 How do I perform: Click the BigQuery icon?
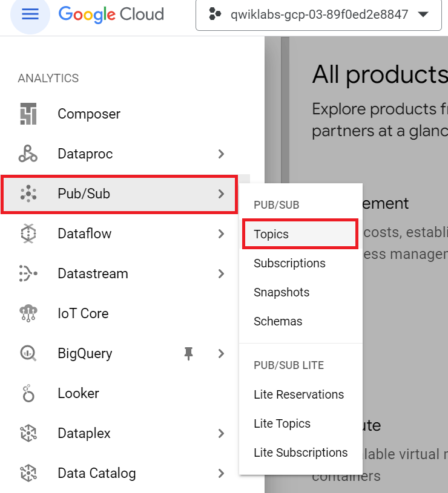point(28,353)
